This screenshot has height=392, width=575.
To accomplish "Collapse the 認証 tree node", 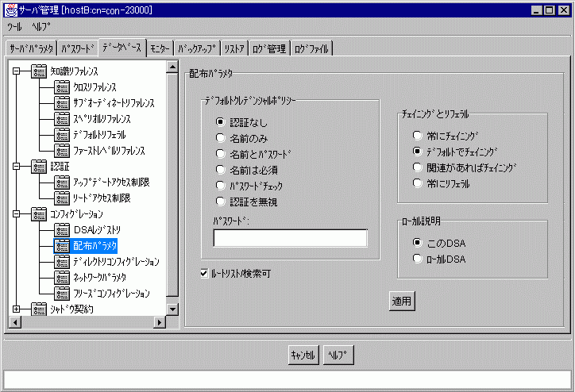I will (16, 167).
